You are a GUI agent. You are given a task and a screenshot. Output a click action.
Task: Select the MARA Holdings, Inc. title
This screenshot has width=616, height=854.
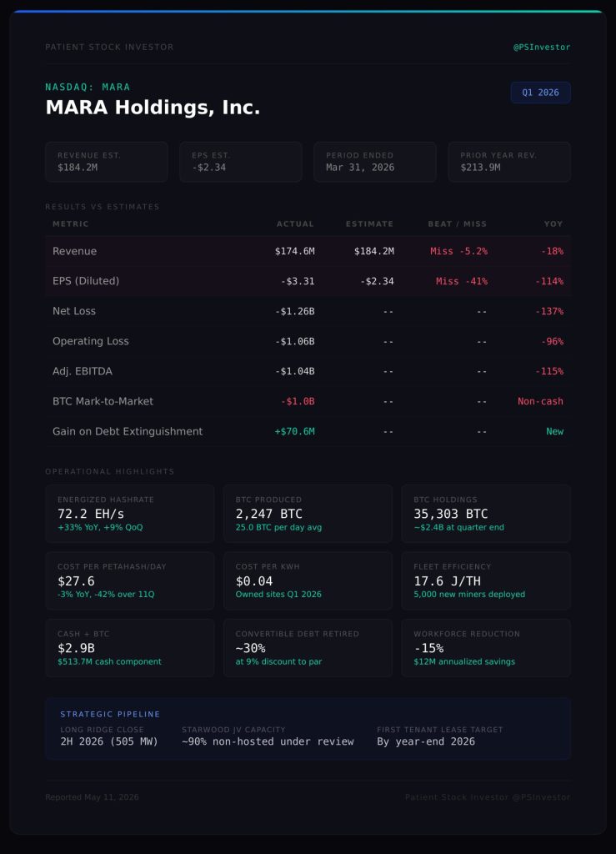coord(153,108)
